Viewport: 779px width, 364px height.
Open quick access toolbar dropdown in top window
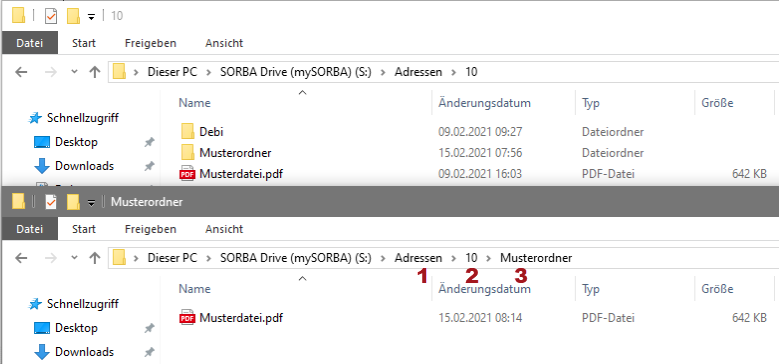tap(91, 17)
